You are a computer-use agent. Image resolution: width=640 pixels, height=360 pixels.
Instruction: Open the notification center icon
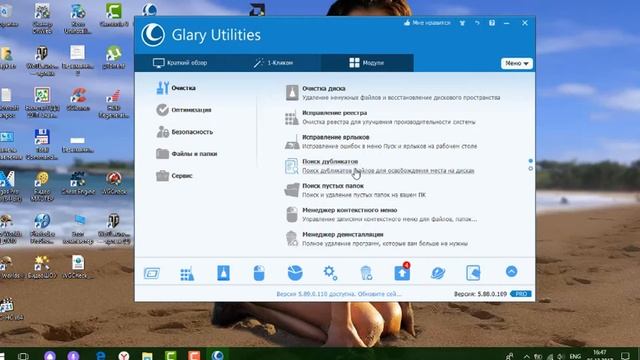(625, 356)
